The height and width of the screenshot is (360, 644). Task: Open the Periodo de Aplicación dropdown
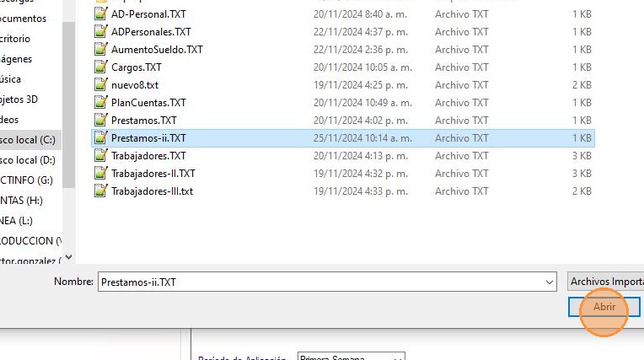352,357
